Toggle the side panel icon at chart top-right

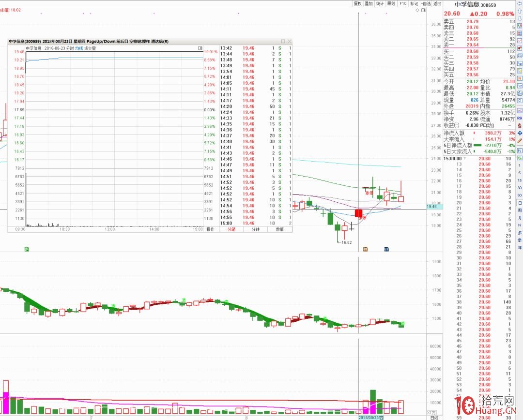[423, 10]
